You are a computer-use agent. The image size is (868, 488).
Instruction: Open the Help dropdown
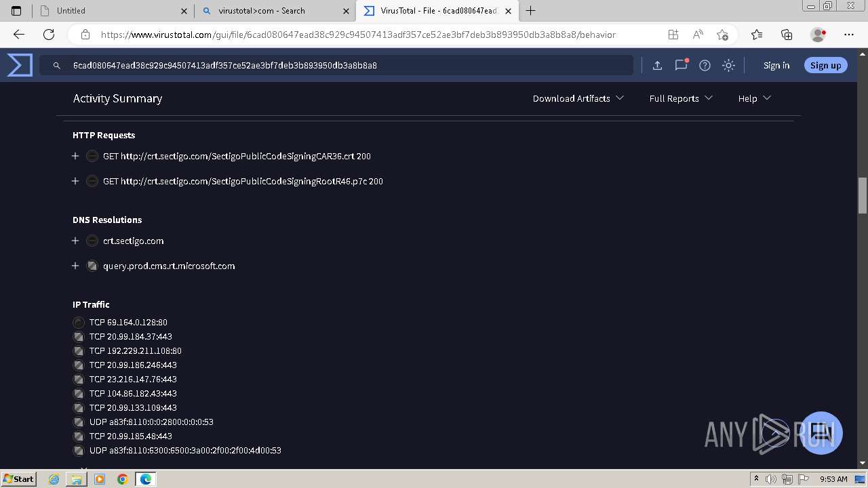[755, 98]
